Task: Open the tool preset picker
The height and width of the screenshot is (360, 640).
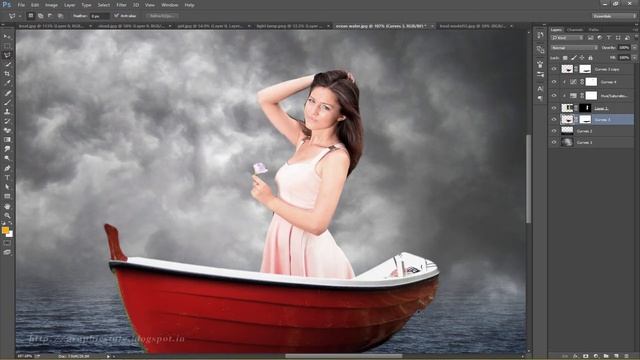Action: tap(14, 16)
